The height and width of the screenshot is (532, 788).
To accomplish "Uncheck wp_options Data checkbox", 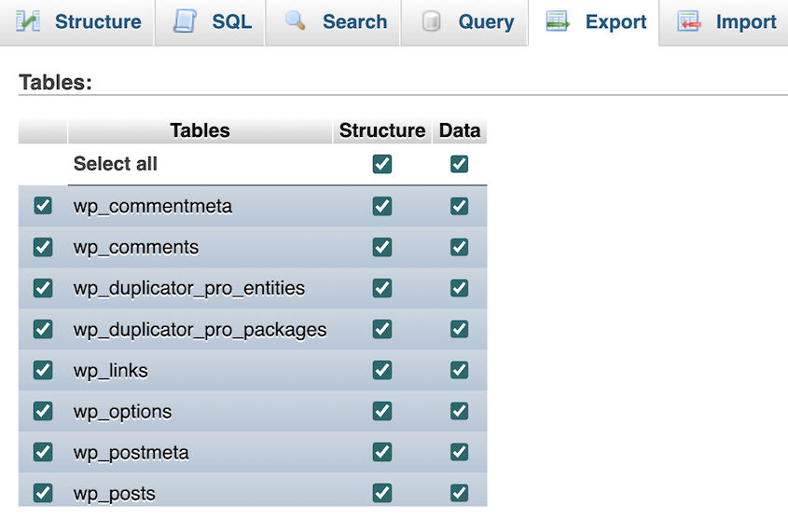I will click(x=460, y=411).
